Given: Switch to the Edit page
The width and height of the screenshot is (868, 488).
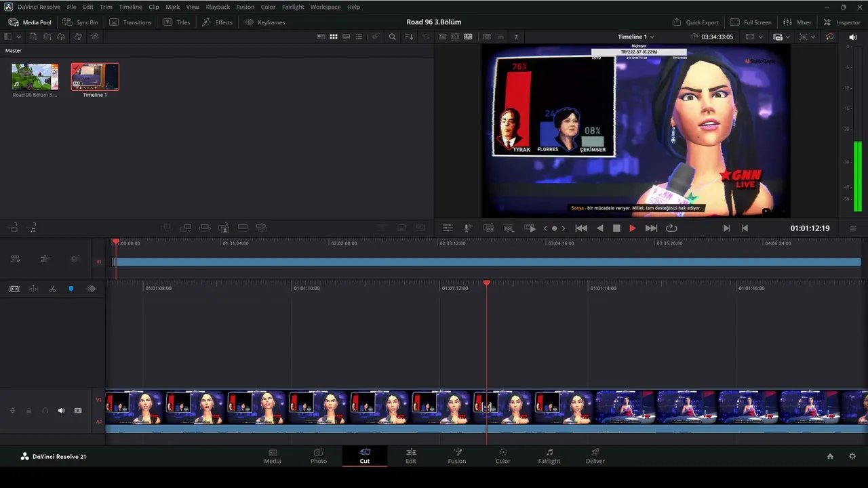Looking at the screenshot, I should [x=411, y=456].
